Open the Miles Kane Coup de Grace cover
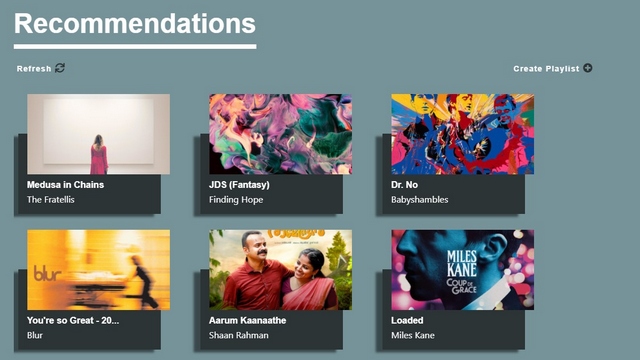 [x=462, y=270]
